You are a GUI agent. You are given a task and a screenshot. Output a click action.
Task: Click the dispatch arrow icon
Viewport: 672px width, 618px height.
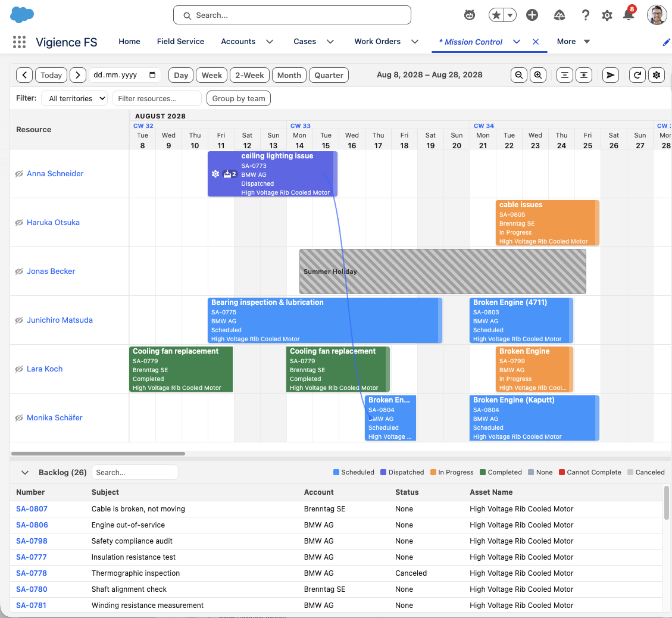[x=610, y=75]
